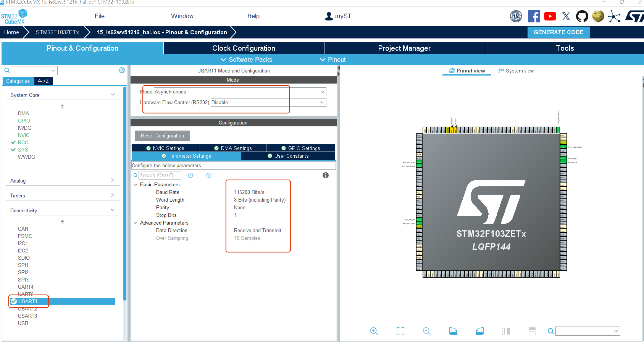Open the GitHub icon in header

click(582, 16)
